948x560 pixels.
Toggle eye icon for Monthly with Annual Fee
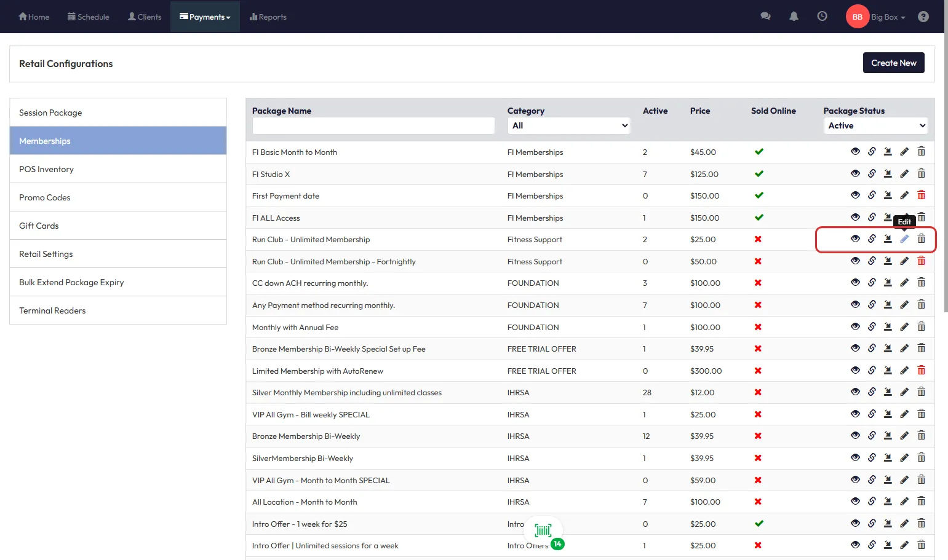click(855, 327)
